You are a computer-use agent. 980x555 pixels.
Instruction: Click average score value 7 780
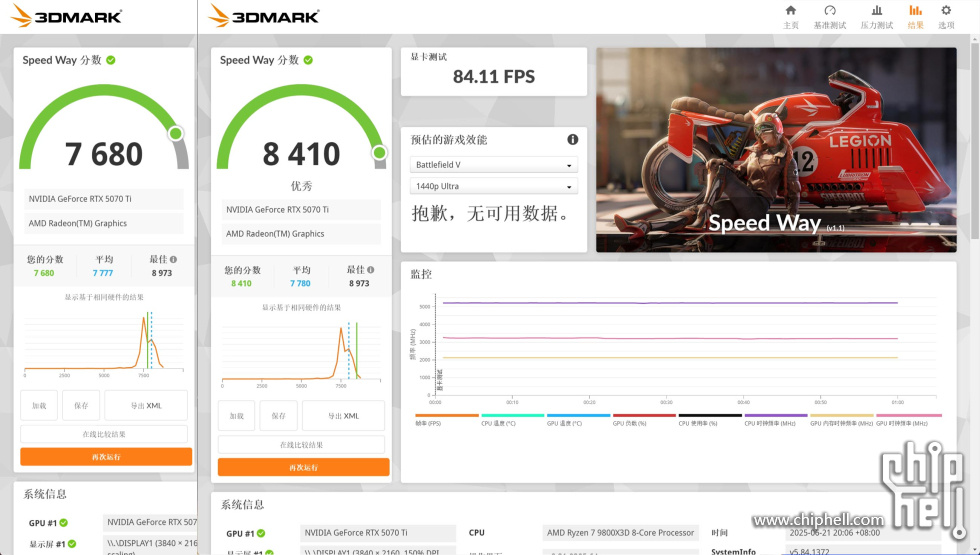click(x=300, y=284)
